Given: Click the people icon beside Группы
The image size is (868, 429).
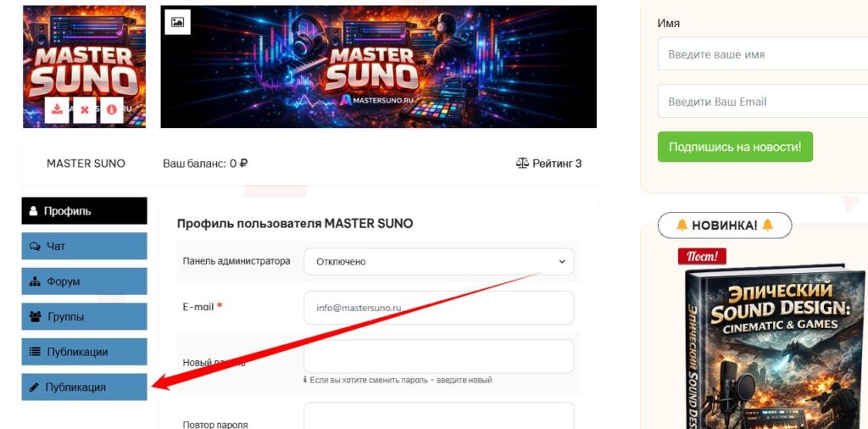Looking at the screenshot, I should coord(35,316).
